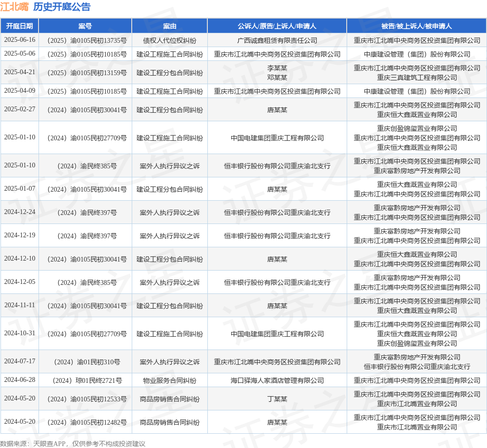Select date cell 2024-07-17
Screen dimensions: 487x448
(x=19, y=361)
